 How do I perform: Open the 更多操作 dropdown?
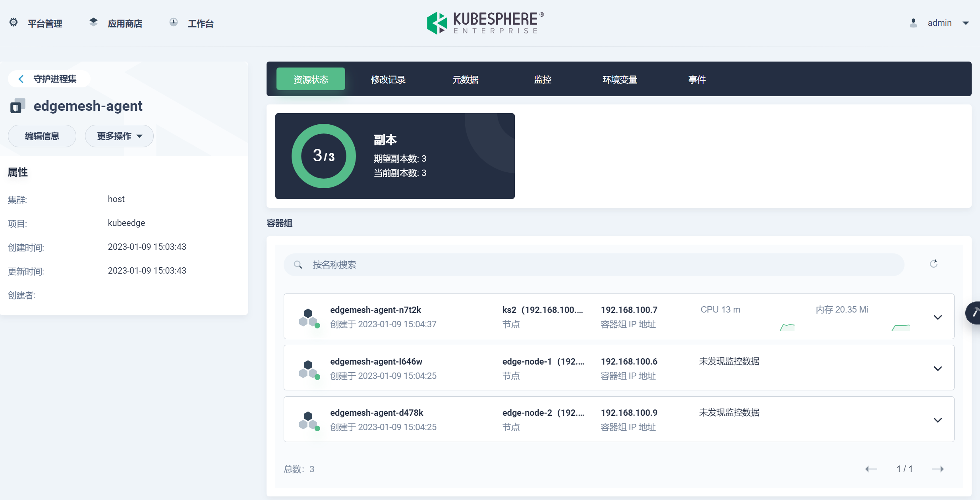119,136
